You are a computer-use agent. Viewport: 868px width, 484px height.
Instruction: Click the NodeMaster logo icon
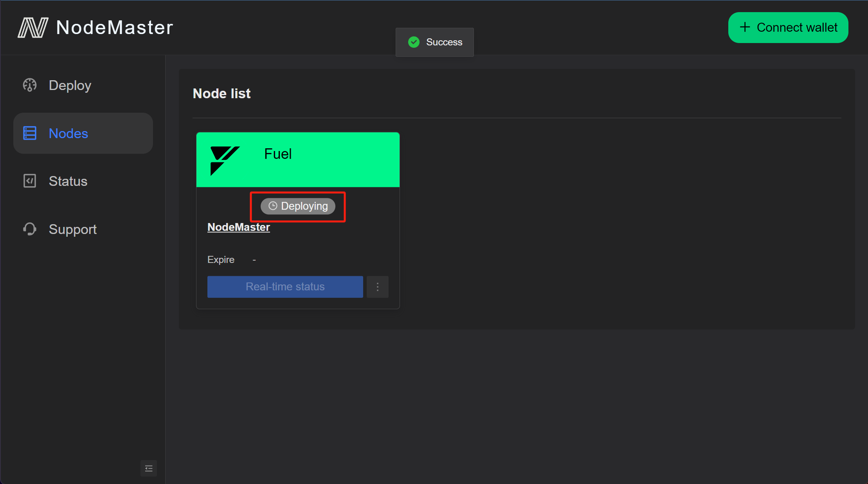pyautogui.click(x=33, y=27)
